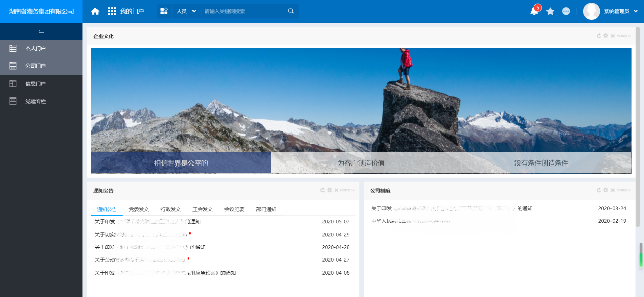Show the 为客户创造价值 banner slide
Screen dimensions: 644x297
[361, 163]
